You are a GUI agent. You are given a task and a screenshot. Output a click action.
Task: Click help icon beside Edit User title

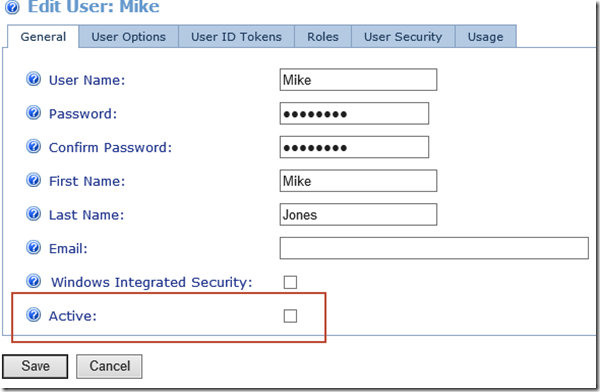(x=12, y=7)
